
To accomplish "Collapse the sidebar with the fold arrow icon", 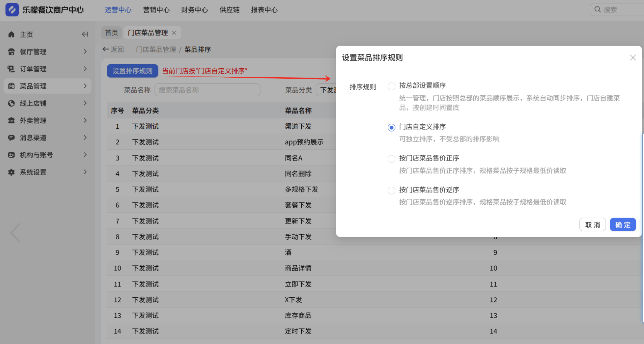I will coord(85,34).
